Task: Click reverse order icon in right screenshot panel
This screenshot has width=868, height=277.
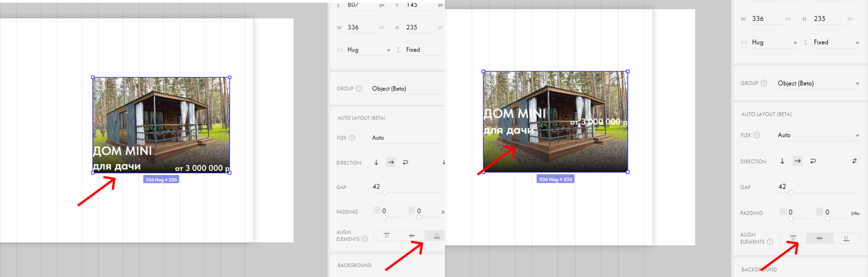Action: 855,161
